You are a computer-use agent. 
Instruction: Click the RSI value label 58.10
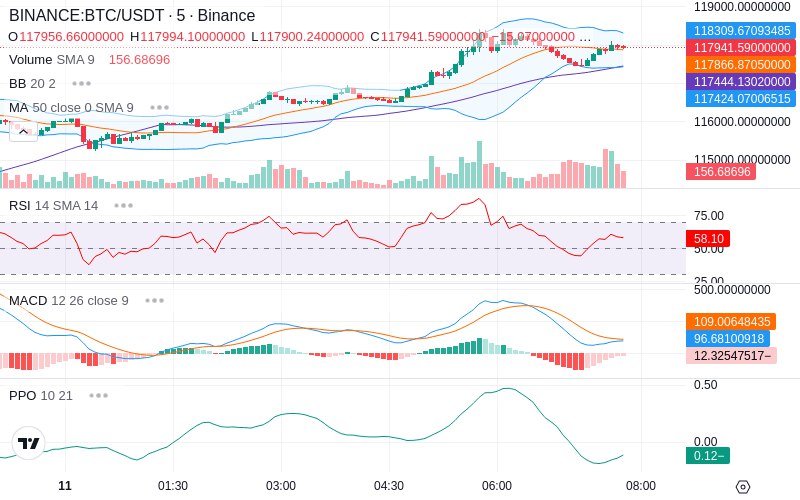click(x=708, y=238)
